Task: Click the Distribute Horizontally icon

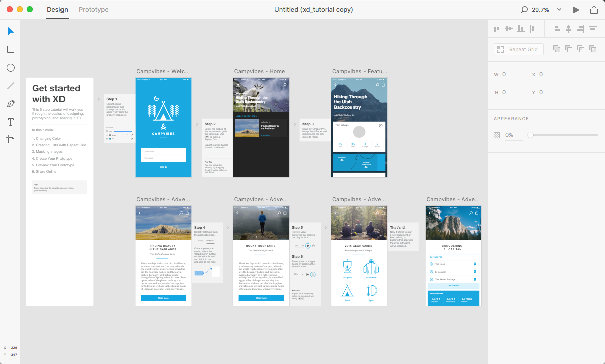Action: tap(593, 29)
